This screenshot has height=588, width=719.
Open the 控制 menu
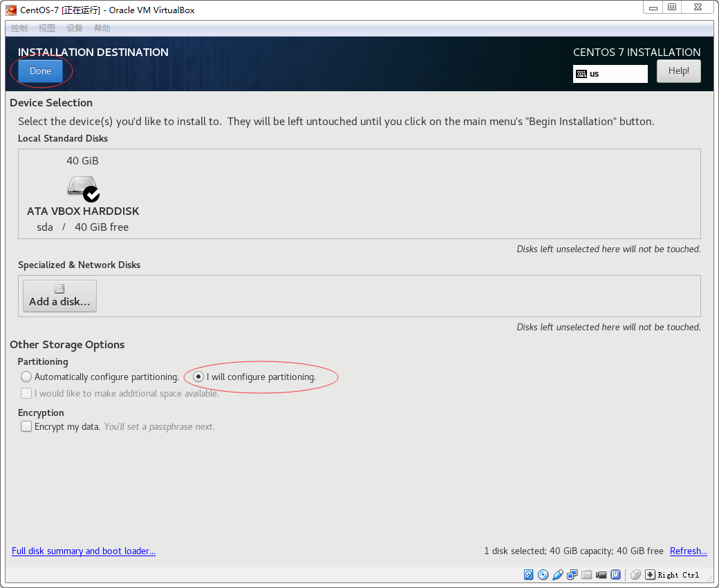(x=19, y=28)
